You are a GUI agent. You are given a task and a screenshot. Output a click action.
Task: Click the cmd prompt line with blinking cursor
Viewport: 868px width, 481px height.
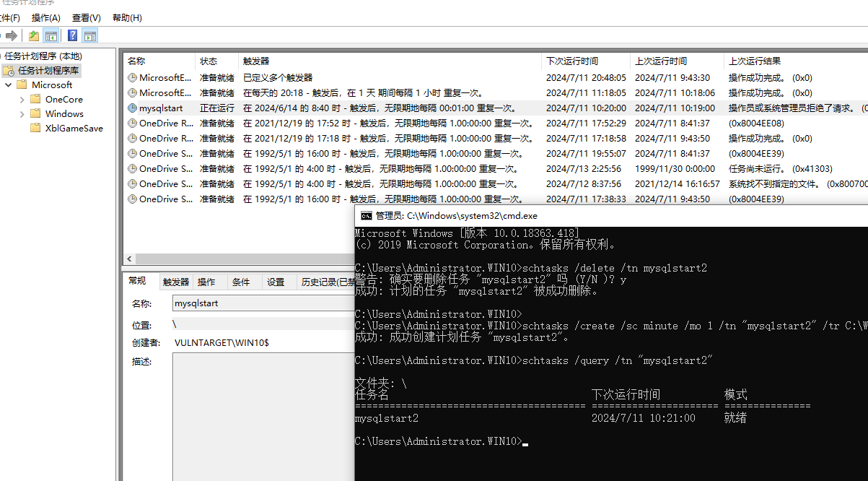pyautogui.click(x=442, y=441)
